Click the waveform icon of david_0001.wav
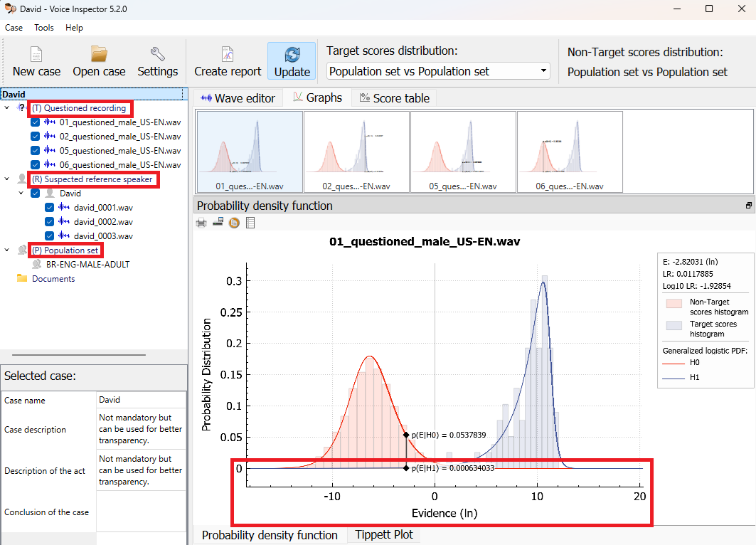Image resolution: width=756 pixels, height=545 pixels. pyautogui.click(x=63, y=207)
